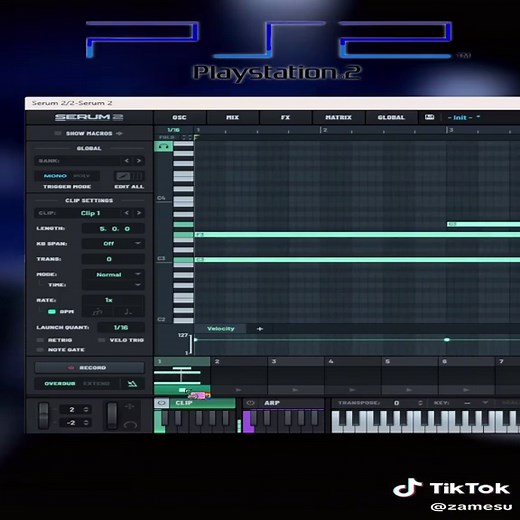Switch to the FX tab

click(x=285, y=117)
